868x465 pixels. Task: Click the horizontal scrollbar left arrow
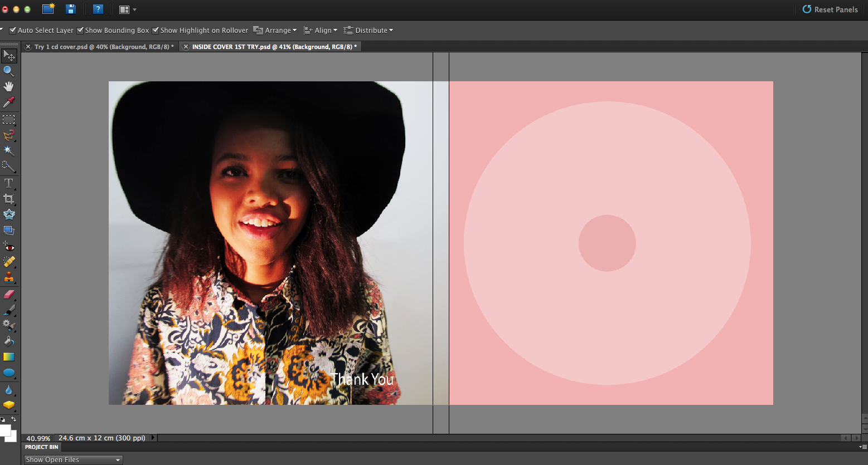846,438
